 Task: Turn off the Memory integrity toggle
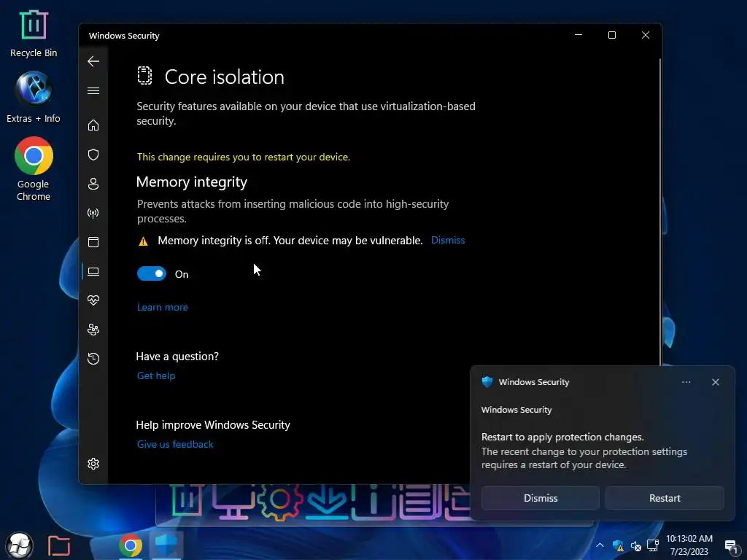pyautogui.click(x=152, y=274)
